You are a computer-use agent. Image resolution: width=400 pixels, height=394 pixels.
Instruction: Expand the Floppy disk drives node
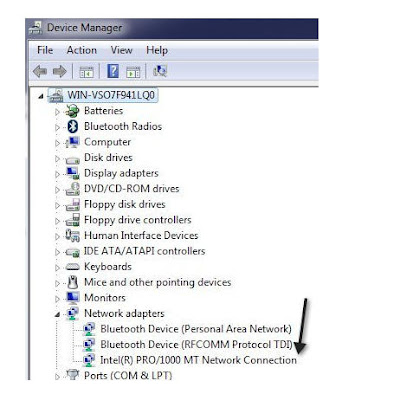coord(57,205)
